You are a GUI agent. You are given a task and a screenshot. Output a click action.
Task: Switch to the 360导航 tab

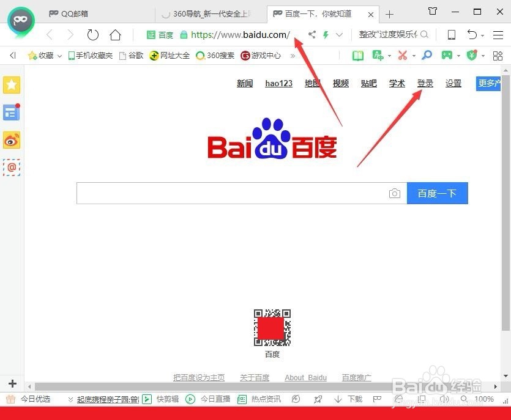[x=211, y=13]
